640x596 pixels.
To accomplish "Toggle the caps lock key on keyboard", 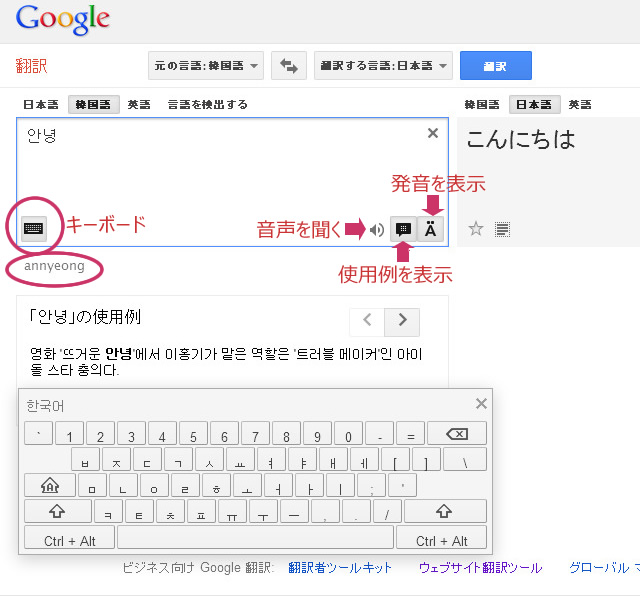I will coord(50,485).
